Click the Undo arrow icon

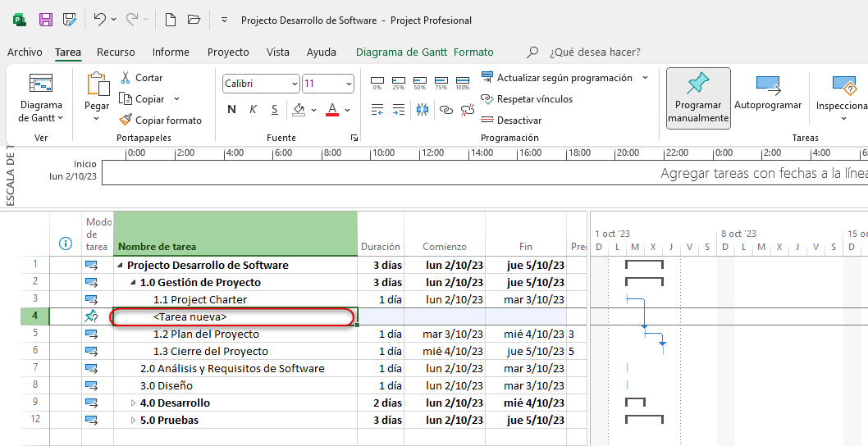(99, 19)
